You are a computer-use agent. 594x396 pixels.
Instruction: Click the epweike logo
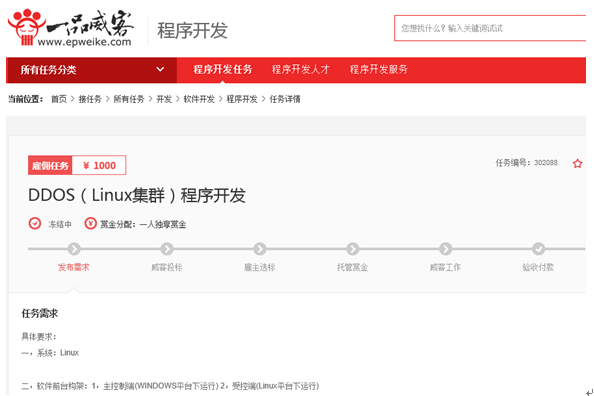point(71,28)
